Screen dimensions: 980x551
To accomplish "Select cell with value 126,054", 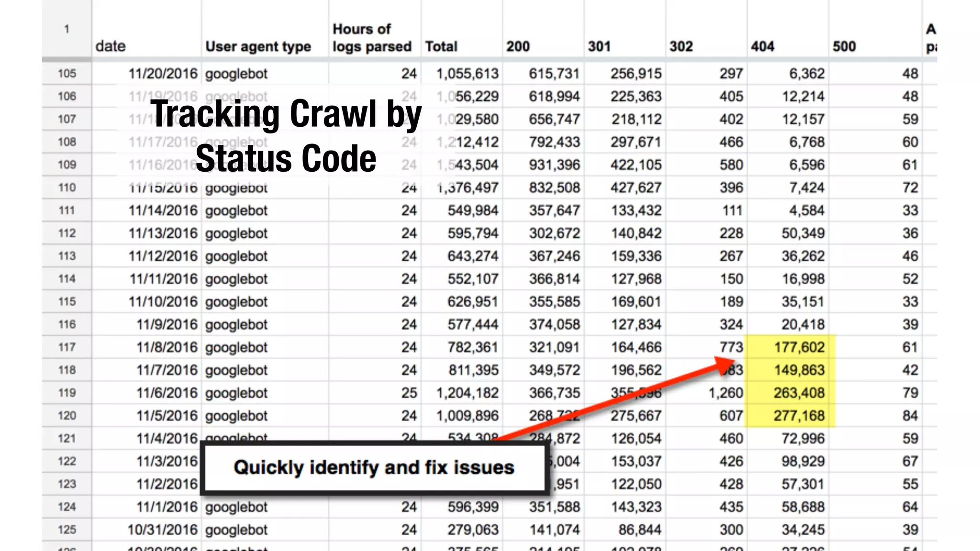I will tap(624, 439).
